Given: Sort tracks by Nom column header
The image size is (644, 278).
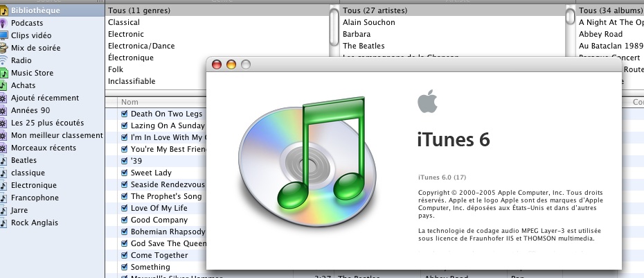Looking at the screenshot, I should [162, 102].
